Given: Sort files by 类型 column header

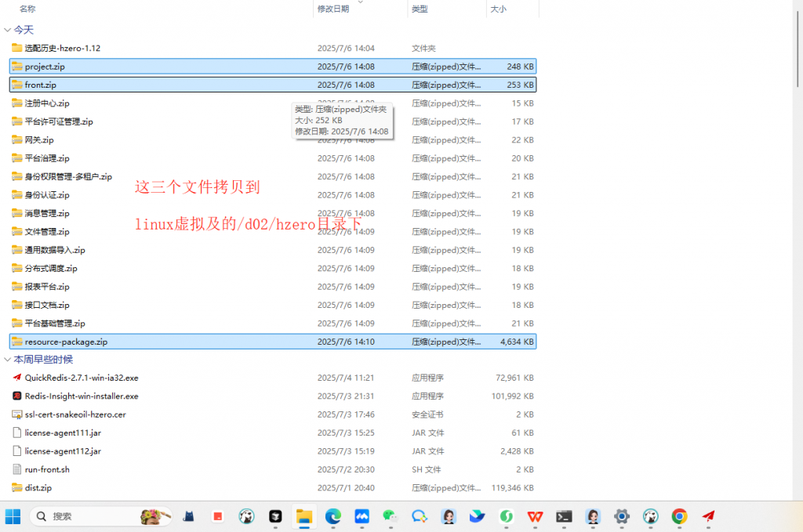Looking at the screenshot, I should click(420, 9).
